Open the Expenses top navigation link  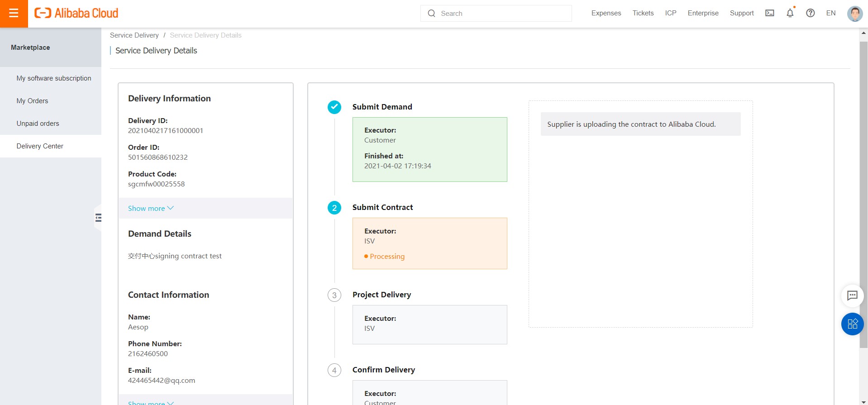606,13
